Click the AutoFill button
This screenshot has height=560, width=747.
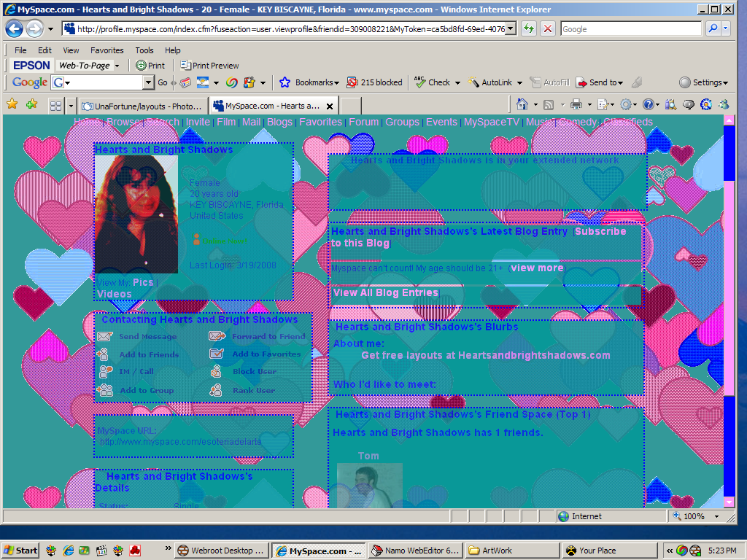(x=549, y=82)
